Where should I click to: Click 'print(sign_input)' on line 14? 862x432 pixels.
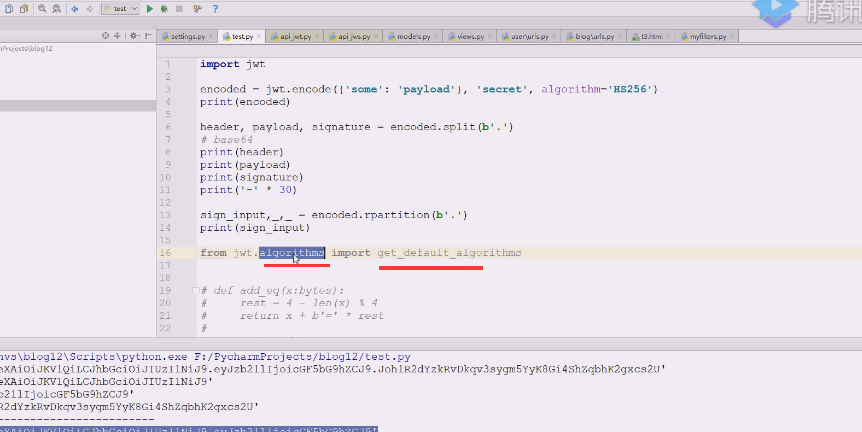pyautogui.click(x=255, y=228)
